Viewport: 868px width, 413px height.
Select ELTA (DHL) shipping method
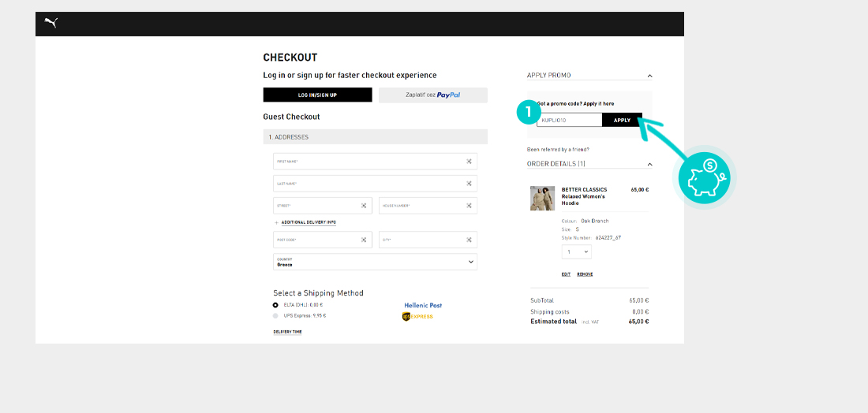275,305
